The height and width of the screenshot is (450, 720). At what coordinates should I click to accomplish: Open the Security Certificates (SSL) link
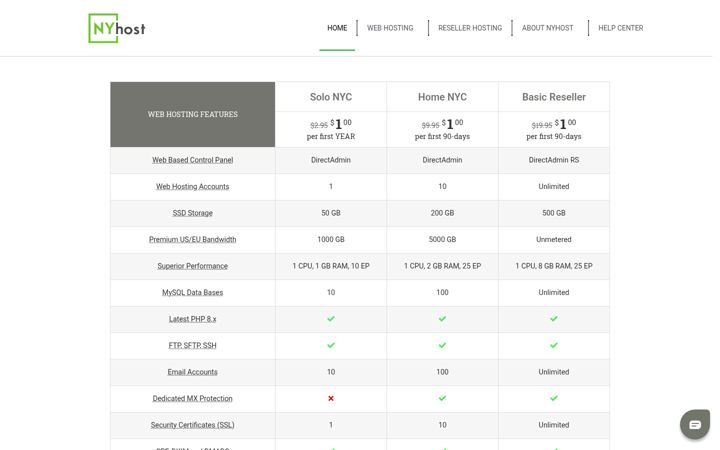click(192, 425)
